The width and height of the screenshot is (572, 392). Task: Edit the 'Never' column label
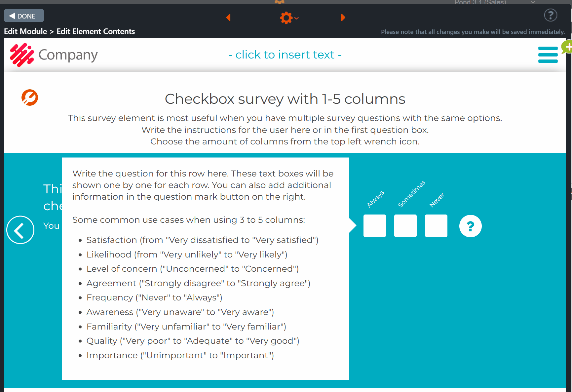pyautogui.click(x=437, y=200)
